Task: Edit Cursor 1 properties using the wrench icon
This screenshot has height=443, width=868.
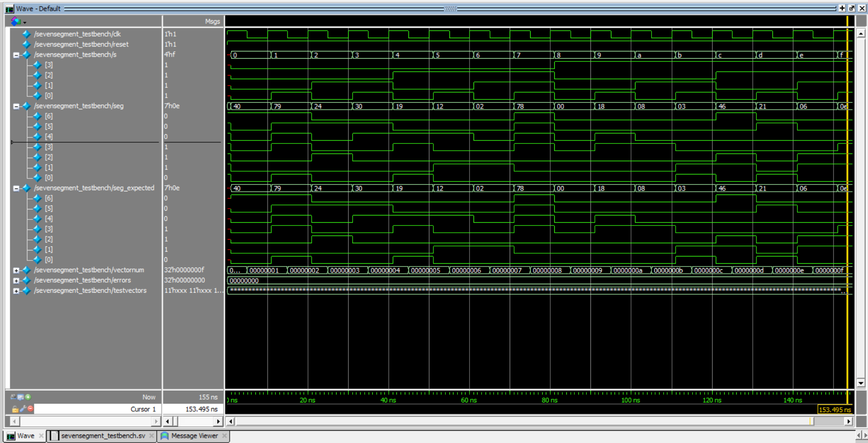Action: click(x=23, y=409)
